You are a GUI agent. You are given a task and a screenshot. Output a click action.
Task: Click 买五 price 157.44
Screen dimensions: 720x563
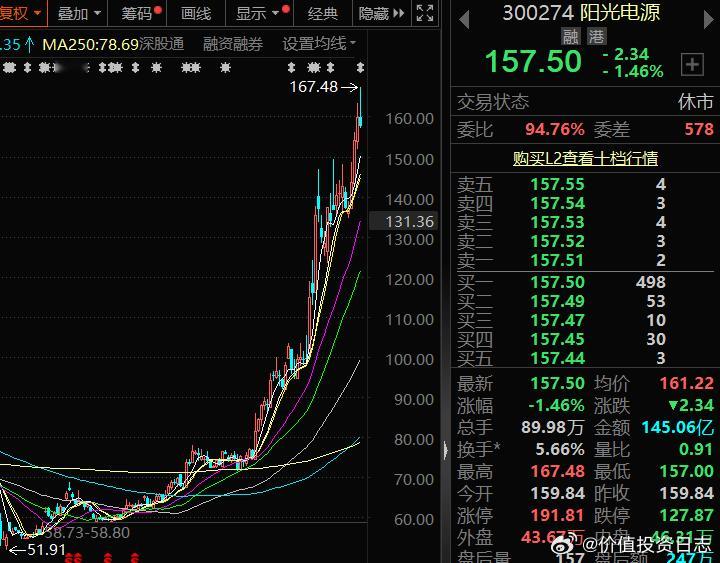click(557, 358)
